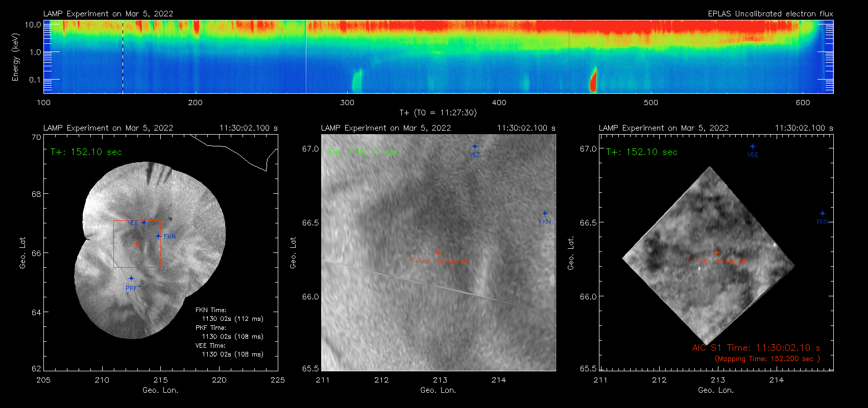Click the red low-energy burst near T+ 460

click(593, 80)
